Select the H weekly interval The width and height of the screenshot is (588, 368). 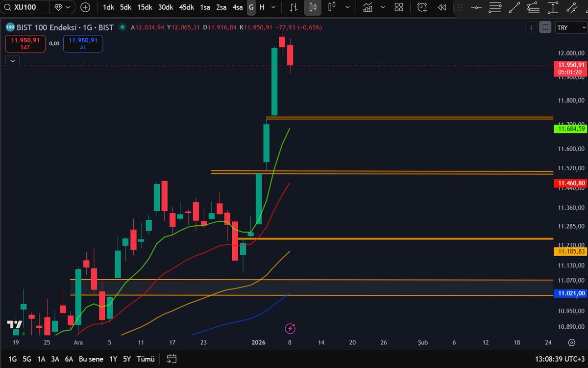click(262, 7)
